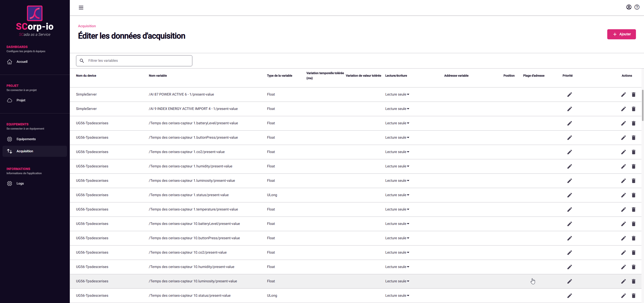Expand Lecture seule dropdown for POWER ACTIVE 6
Screen dimensions: 644x303
397,95
